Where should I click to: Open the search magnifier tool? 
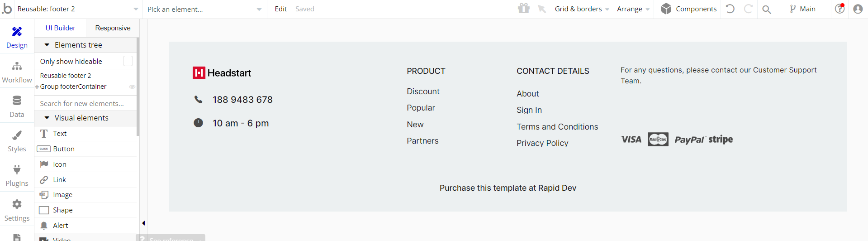766,9
